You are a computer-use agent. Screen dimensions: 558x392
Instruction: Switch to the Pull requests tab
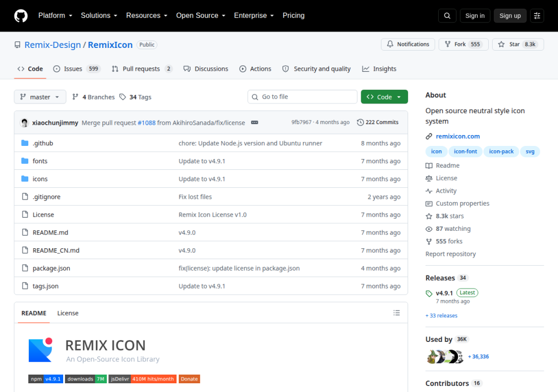click(142, 69)
